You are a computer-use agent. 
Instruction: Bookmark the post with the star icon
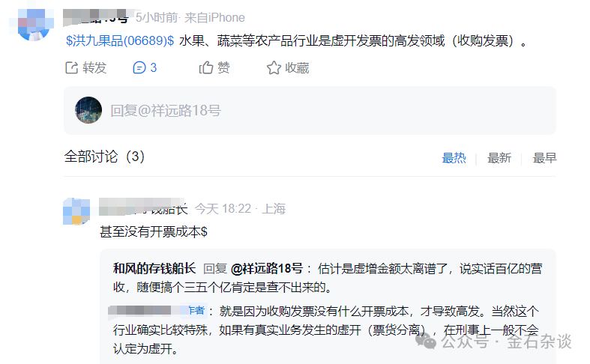tap(274, 67)
